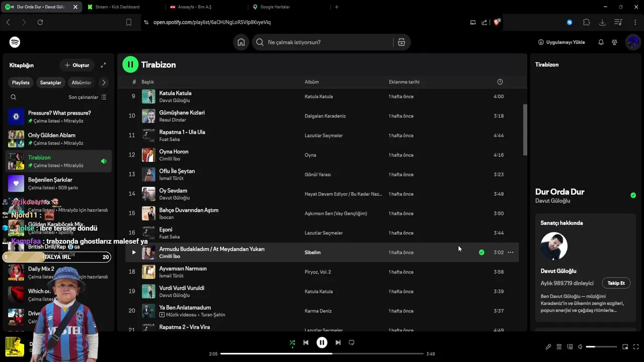Click the track list vertical scrollbar
Viewport: 644px width, 362px height.
click(525, 130)
